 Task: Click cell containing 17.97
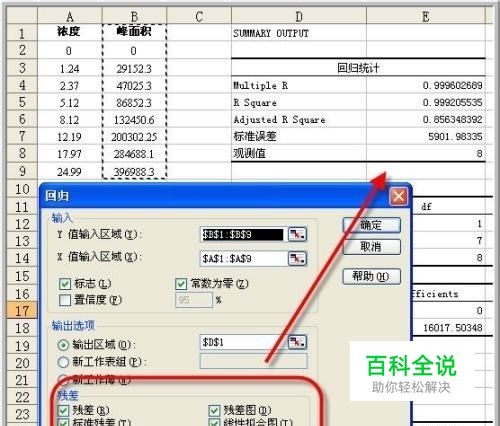click(70, 154)
